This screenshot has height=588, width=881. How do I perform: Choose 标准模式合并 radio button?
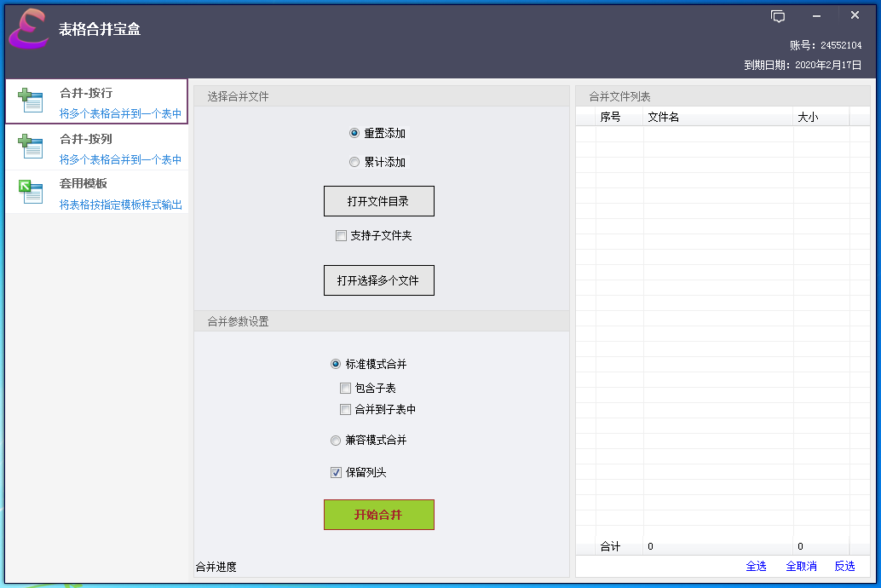(x=336, y=364)
